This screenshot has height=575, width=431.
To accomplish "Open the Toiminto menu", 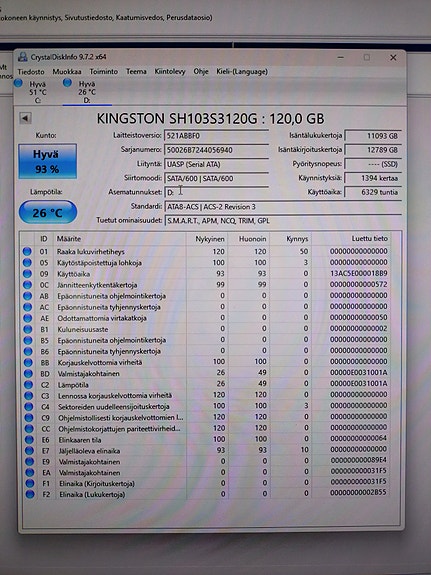I will [104, 72].
